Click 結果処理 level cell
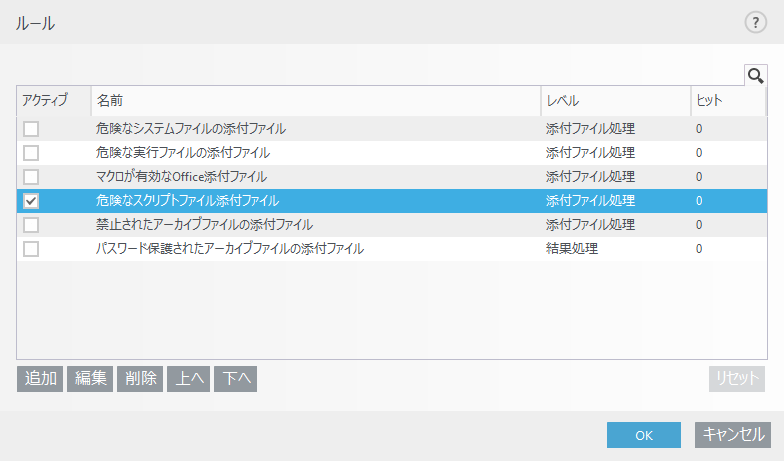 (572, 249)
